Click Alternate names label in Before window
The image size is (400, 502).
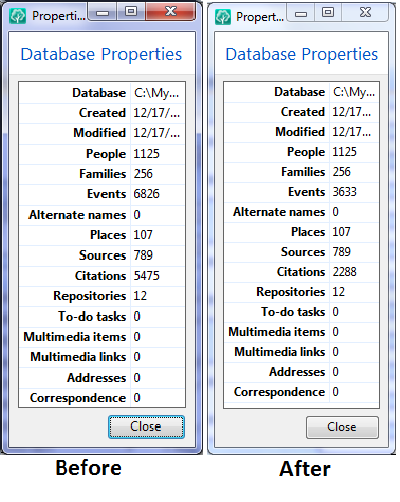pyautogui.click(x=77, y=215)
